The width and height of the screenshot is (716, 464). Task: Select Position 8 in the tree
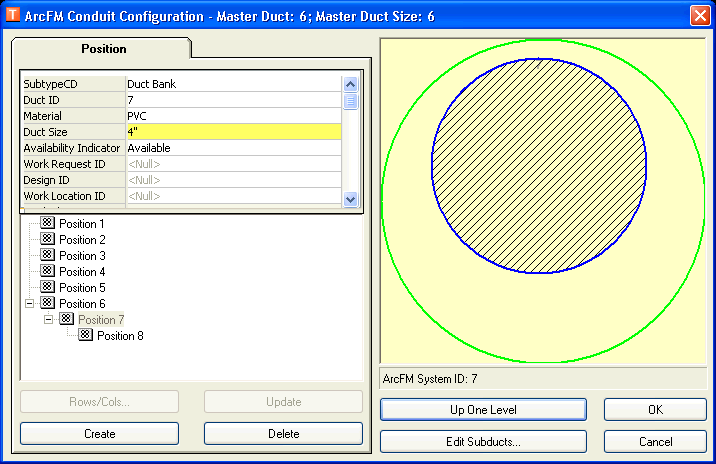coord(120,336)
